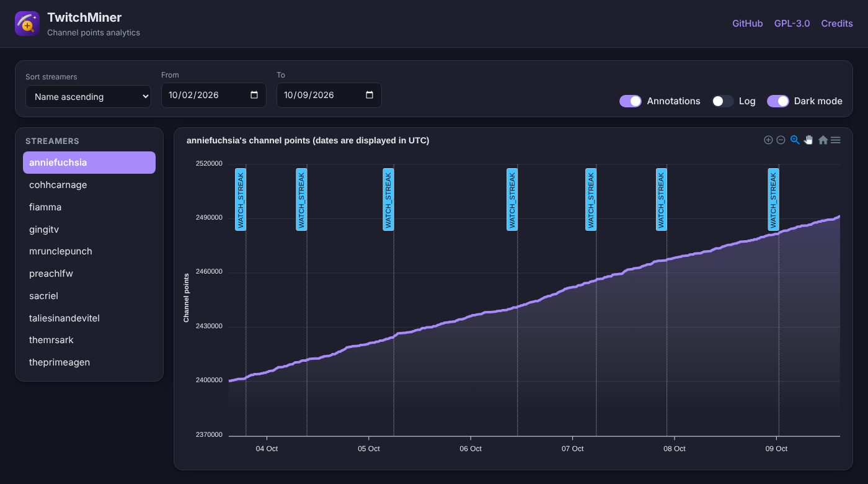Select cohhcarnage in the streamers list
The image size is (868, 484).
[89, 185]
